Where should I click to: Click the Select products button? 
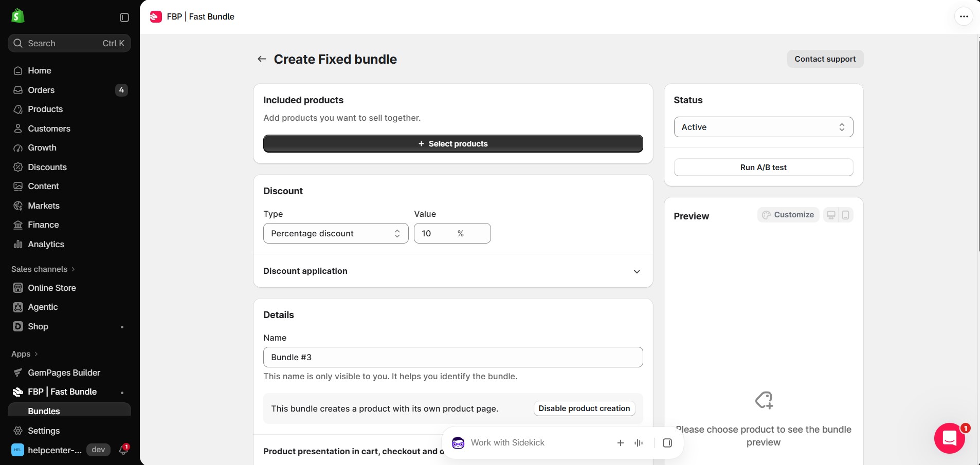[453, 144]
